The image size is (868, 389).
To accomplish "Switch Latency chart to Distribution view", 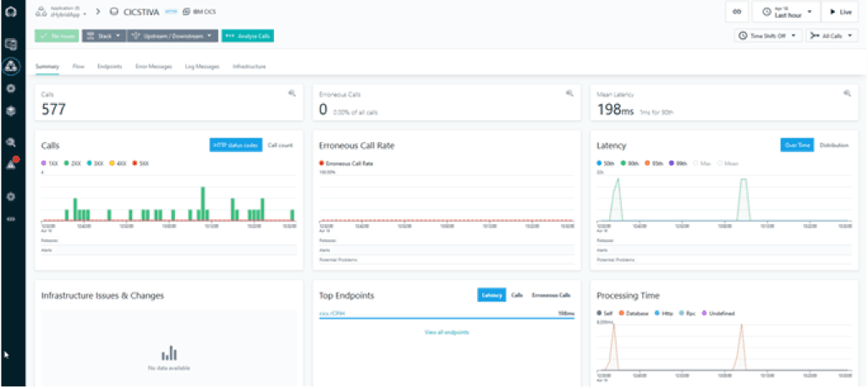I will 833,145.
